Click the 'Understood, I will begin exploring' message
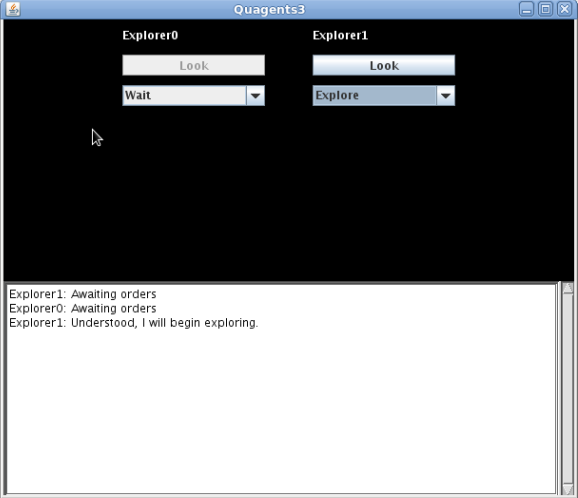Image resolution: width=578 pixels, height=498 pixels. pos(164,323)
